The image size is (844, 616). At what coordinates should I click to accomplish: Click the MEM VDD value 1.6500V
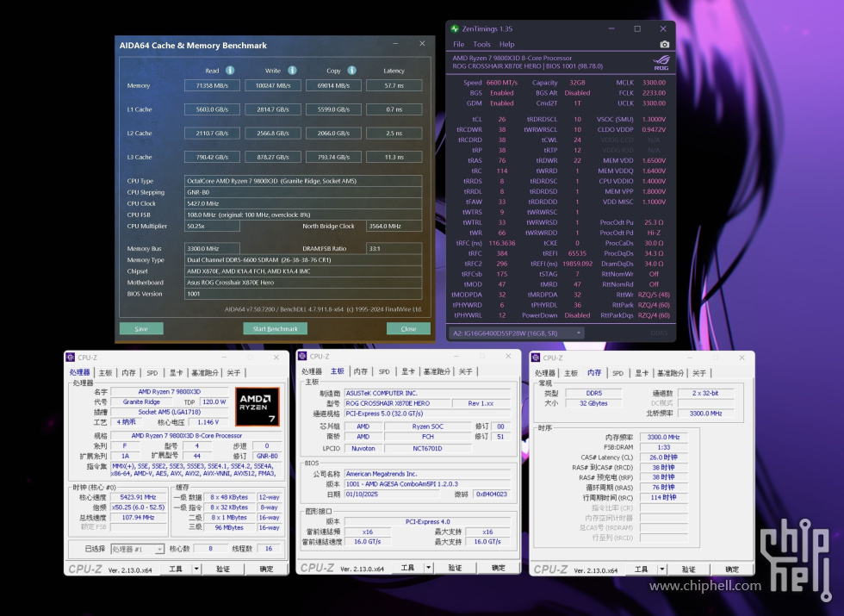coord(654,160)
